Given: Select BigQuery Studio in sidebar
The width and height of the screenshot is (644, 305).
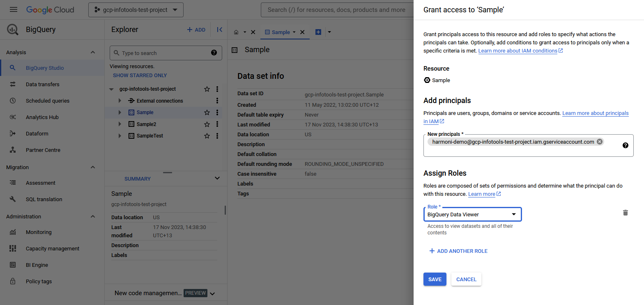Looking at the screenshot, I should 52,68.
